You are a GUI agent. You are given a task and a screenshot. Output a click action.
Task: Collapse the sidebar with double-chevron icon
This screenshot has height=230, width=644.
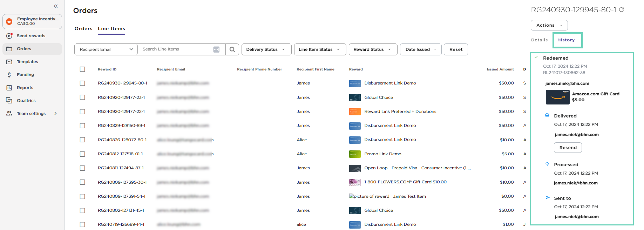pyautogui.click(x=56, y=6)
